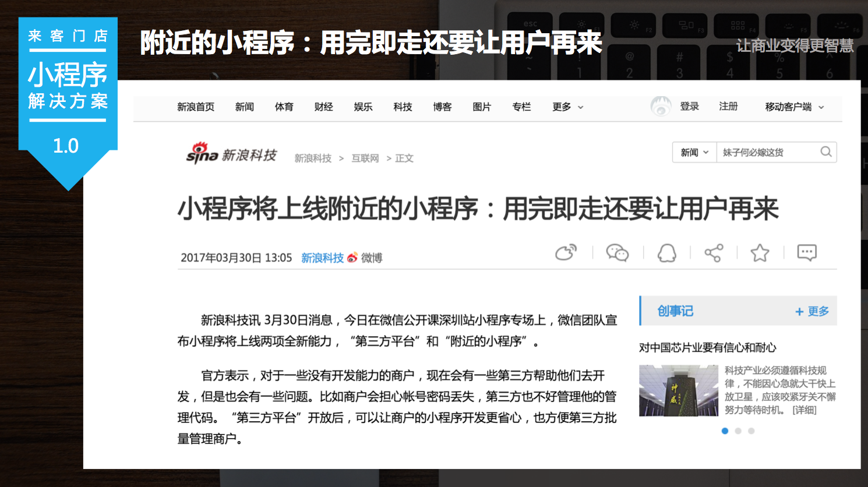The height and width of the screenshot is (487, 868).
Task: Open the 新闻 search category dropdown
Action: [694, 153]
